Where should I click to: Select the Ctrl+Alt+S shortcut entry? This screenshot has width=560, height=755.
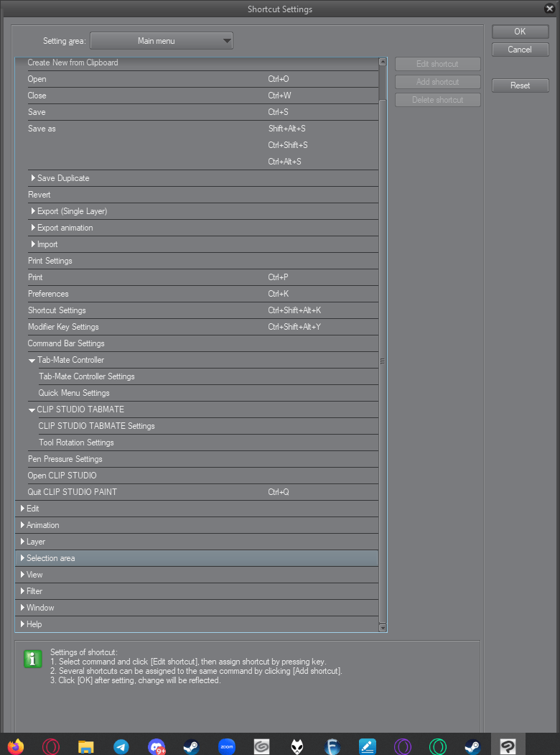284,162
